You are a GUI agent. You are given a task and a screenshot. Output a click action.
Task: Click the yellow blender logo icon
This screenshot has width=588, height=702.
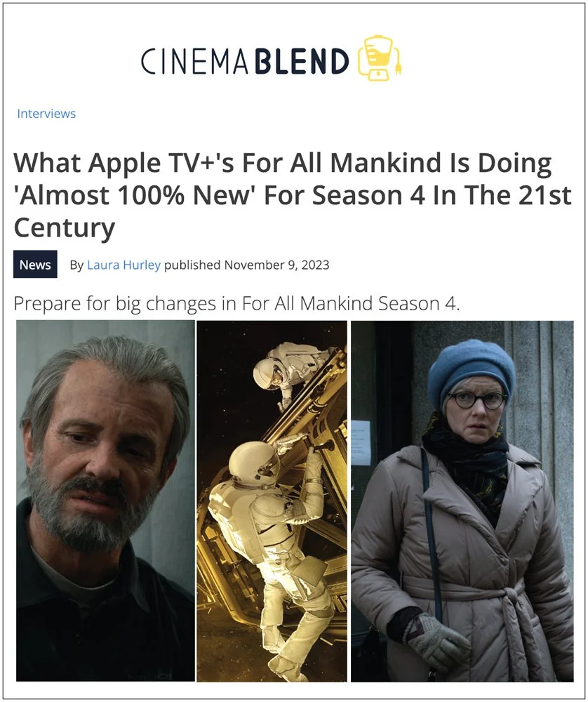[x=380, y=58]
